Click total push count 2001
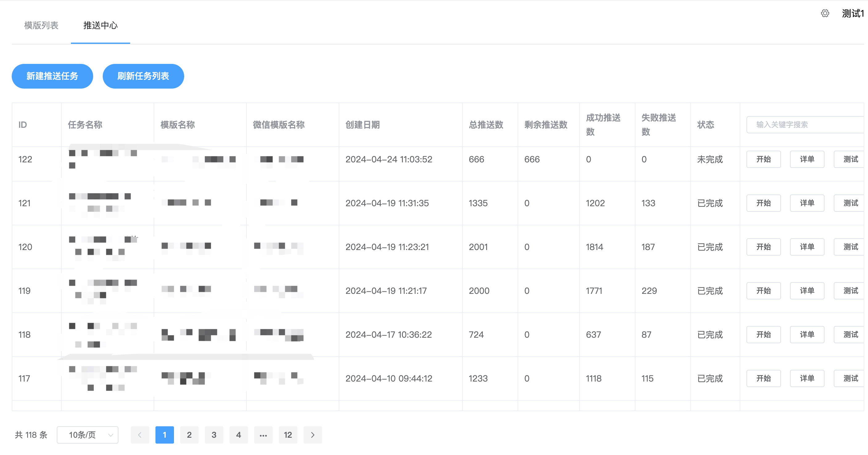This screenshot has width=868, height=455. (x=478, y=247)
